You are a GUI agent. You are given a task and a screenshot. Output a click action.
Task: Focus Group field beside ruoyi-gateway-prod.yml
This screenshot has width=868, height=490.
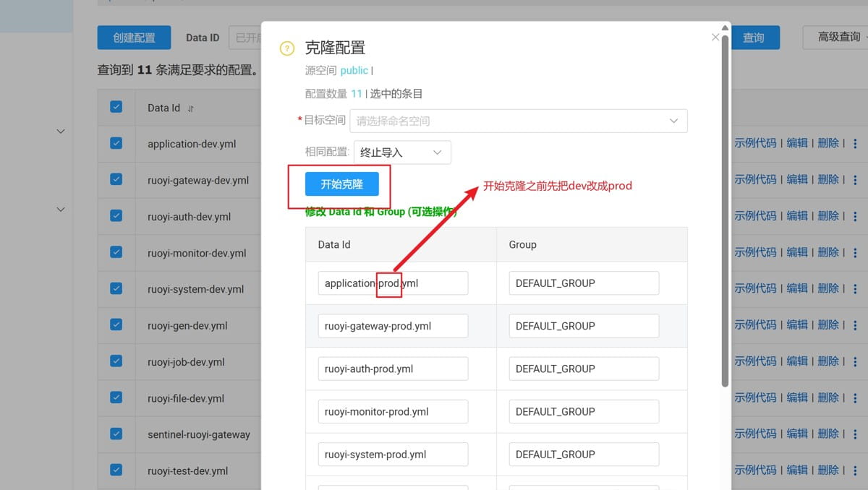point(584,326)
